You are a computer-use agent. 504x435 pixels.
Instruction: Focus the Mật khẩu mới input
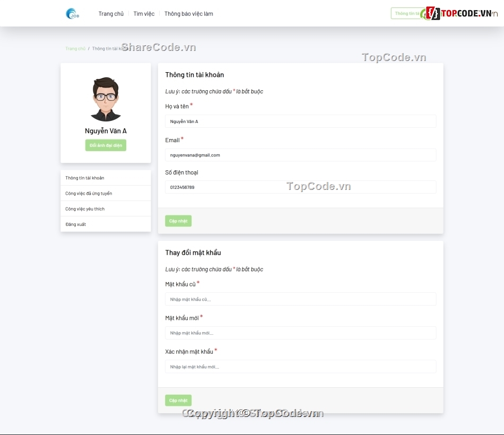300,333
